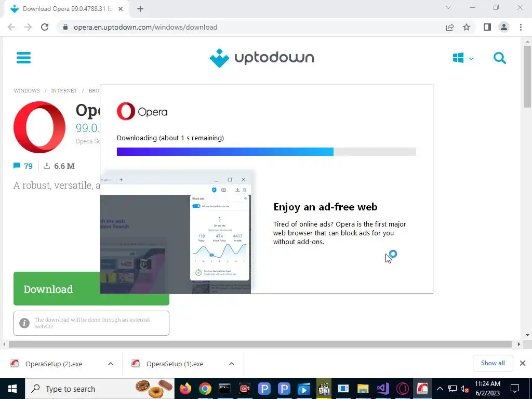This screenshot has width=532, height=399.
Task: Click the muted volume tray icon
Action: click(465, 389)
